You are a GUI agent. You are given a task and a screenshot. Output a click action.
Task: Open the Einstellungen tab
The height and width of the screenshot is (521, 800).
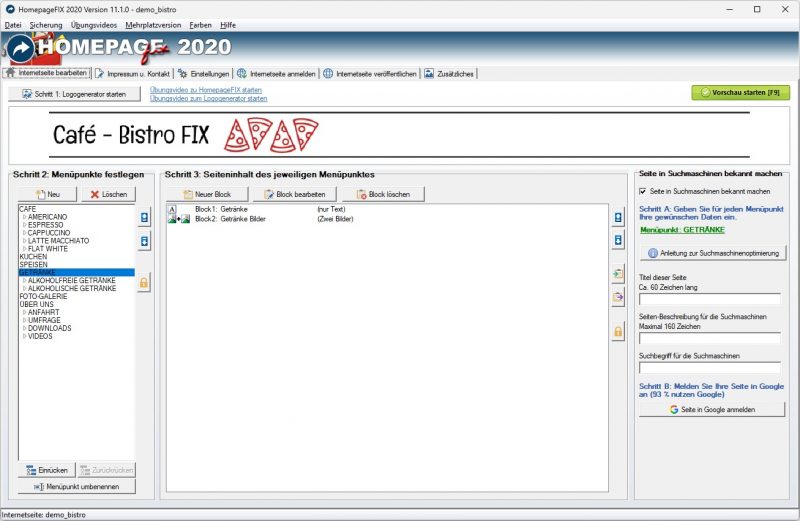pos(204,74)
